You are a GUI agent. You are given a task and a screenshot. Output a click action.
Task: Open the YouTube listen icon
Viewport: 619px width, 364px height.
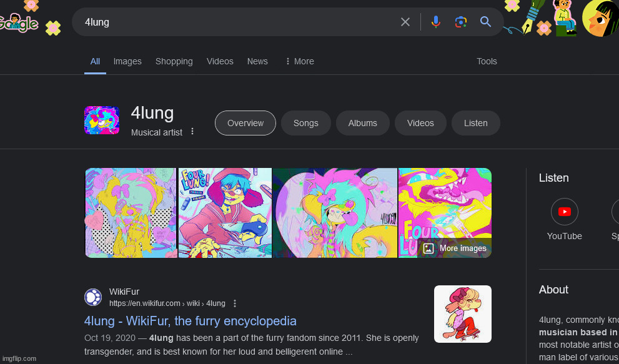pyautogui.click(x=564, y=212)
